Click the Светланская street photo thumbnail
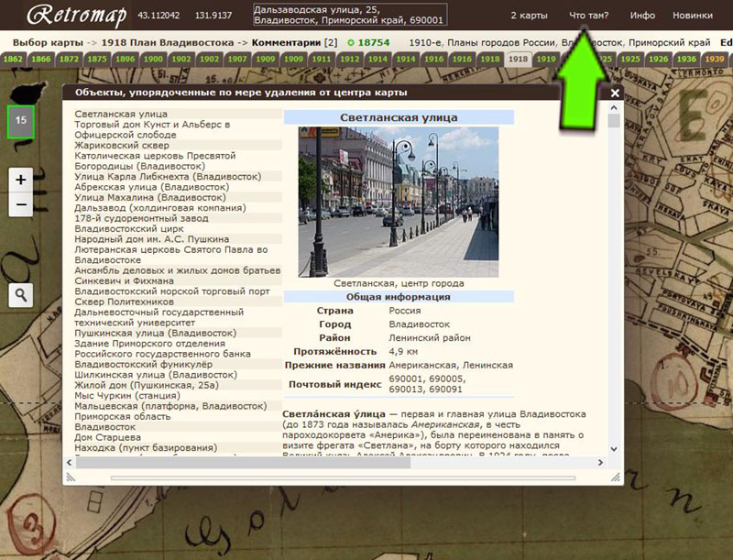Image resolution: width=733 pixels, height=560 pixels. click(399, 202)
